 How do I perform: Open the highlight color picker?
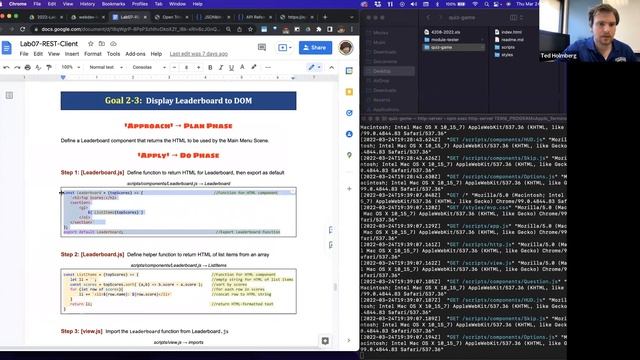[x=253, y=67]
